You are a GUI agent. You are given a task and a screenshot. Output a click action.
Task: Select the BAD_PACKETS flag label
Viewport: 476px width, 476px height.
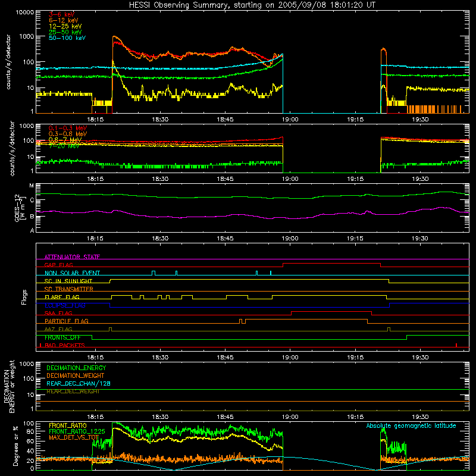tap(65, 345)
